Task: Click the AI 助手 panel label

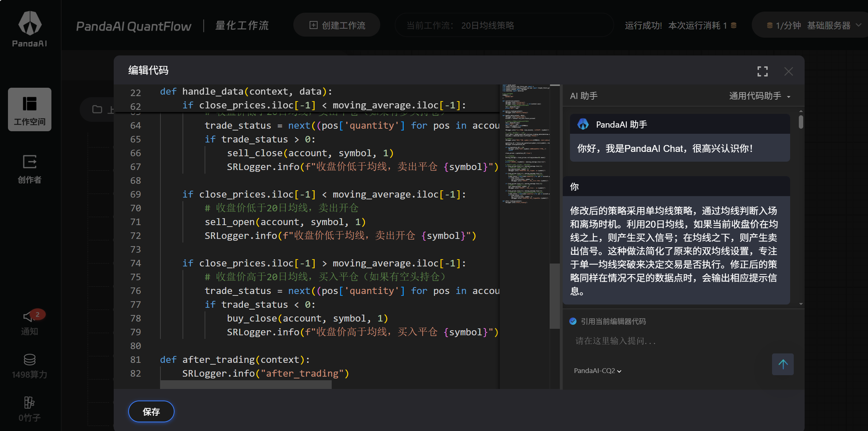Action: (x=583, y=96)
